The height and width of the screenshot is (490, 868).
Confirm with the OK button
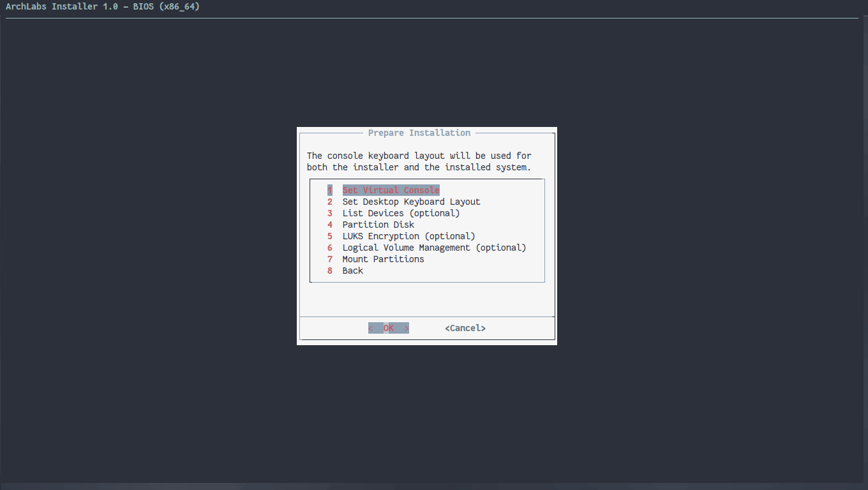(389, 328)
